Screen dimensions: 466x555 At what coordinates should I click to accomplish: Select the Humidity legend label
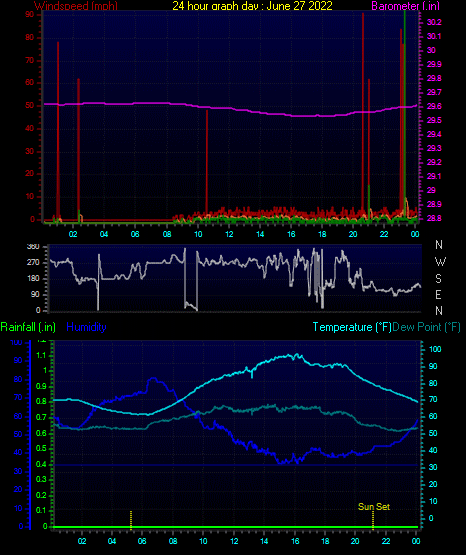tap(86, 327)
